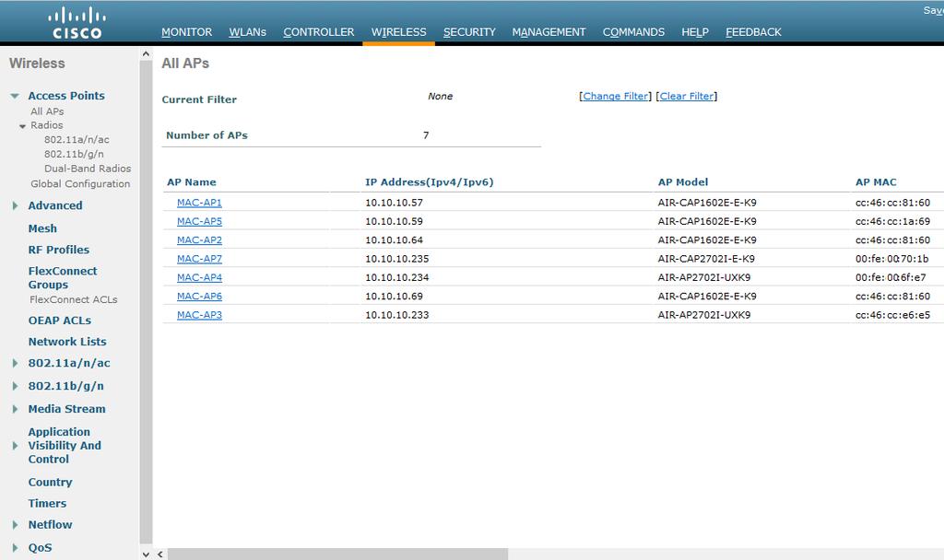Click the Clear Filter link
This screenshot has height=560, width=944.
tap(686, 96)
